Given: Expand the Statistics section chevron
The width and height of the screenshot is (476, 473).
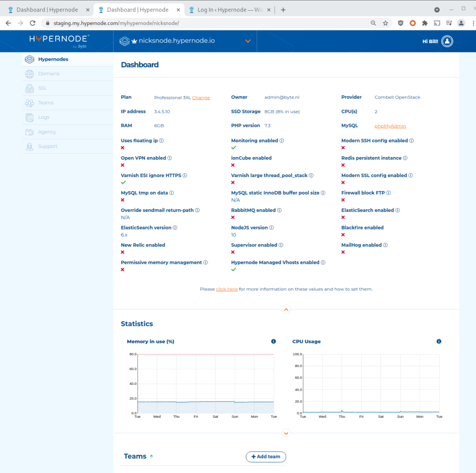Looking at the screenshot, I should [286, 433].
